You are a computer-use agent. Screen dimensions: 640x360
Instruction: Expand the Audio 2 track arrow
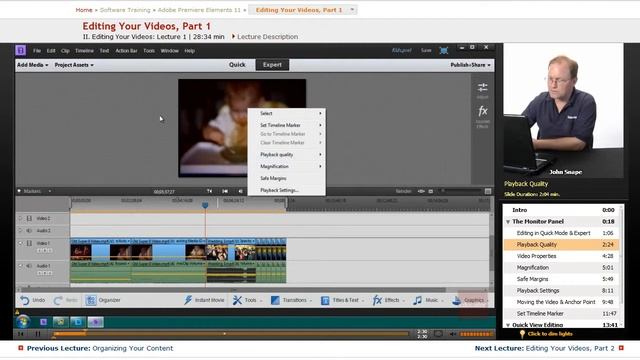coord(20,231)
